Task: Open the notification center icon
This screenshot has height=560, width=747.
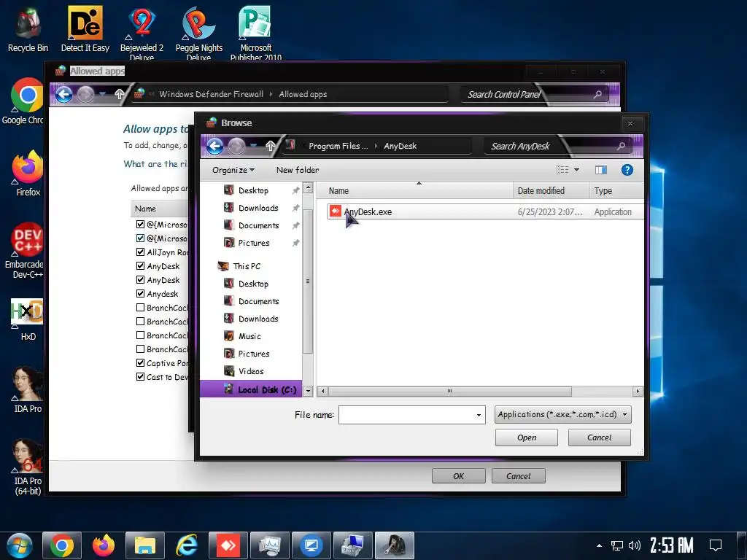Action: coord(716,545)
